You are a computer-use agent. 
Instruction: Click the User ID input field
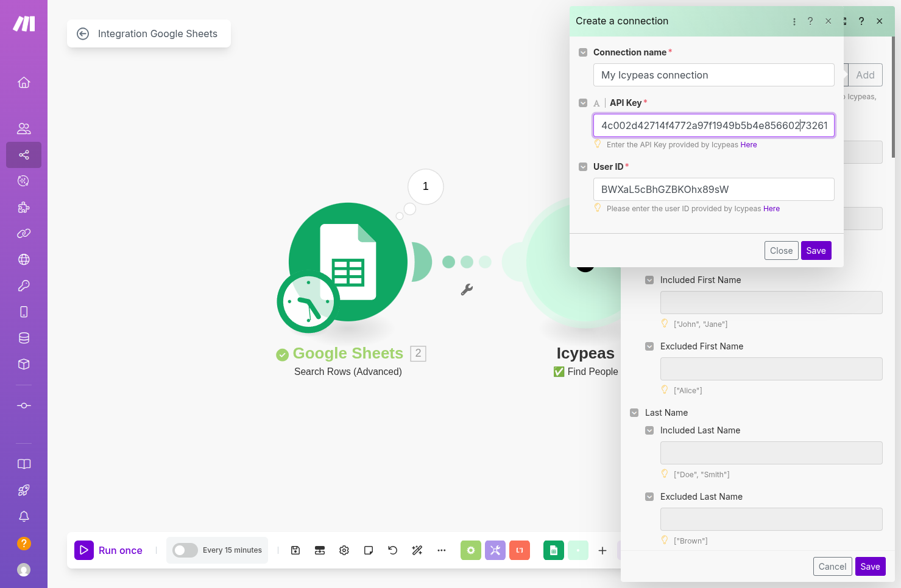click(714, 189)
